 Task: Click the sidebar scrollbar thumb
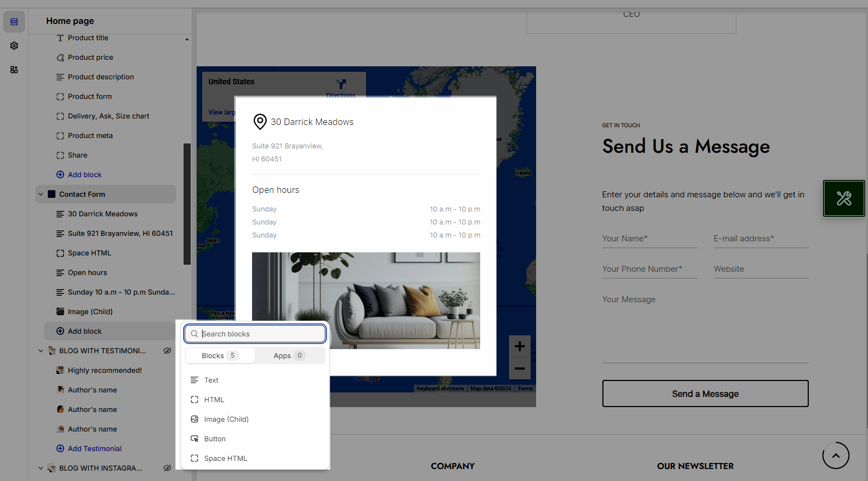(x=187, y=204)
